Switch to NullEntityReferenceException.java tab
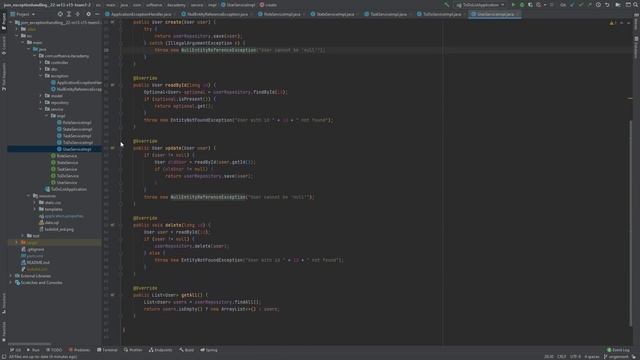The width and height of the screenshot is (640, 360). click(x=217, y=14)
